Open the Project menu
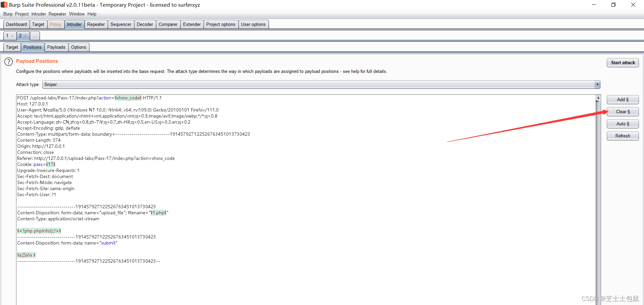644x305 pixels. click(22, 14)
